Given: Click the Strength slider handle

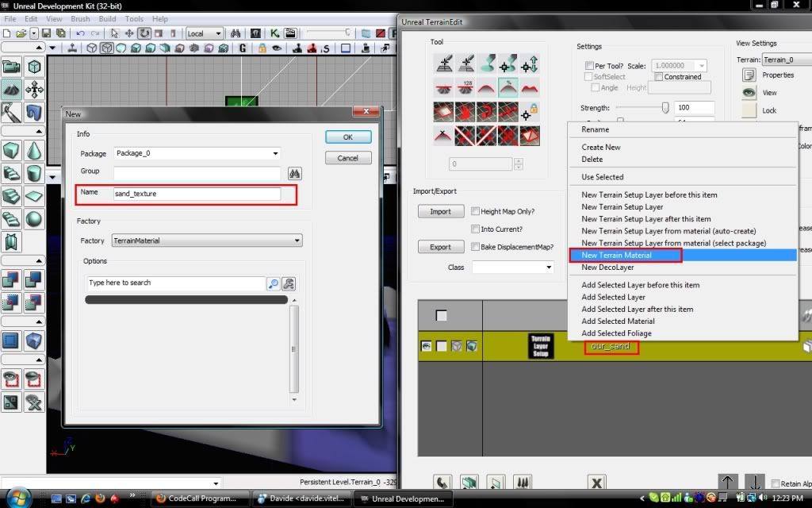Looking at the screenshot, I should pyautogui.click(x=665, y=107).
